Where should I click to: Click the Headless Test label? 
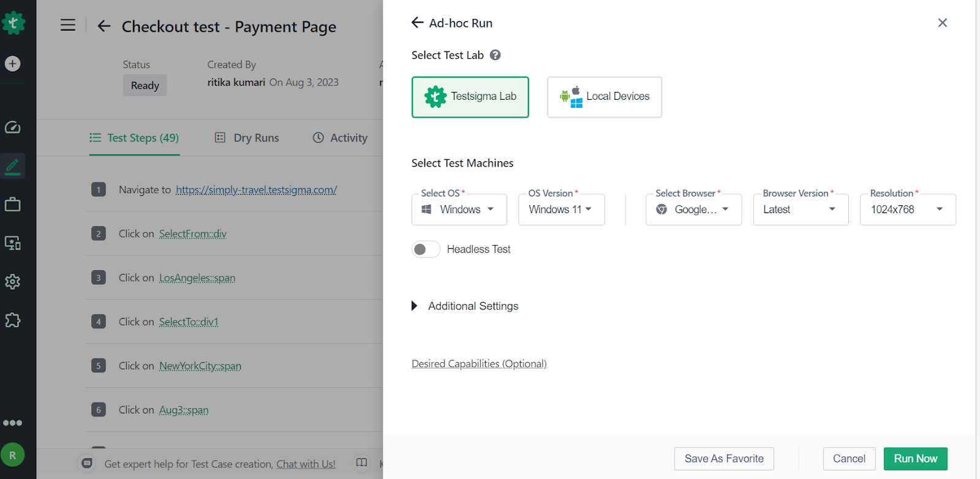coord(479,249)
